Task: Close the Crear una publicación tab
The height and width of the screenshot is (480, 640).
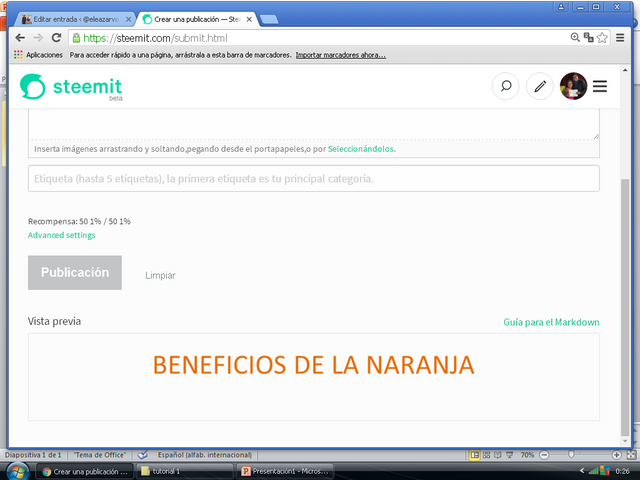Action: coord(249,19)
